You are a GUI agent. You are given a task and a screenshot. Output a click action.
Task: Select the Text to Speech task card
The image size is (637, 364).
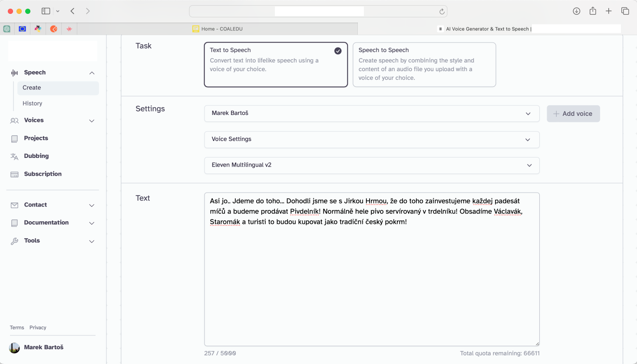[276, 65]
